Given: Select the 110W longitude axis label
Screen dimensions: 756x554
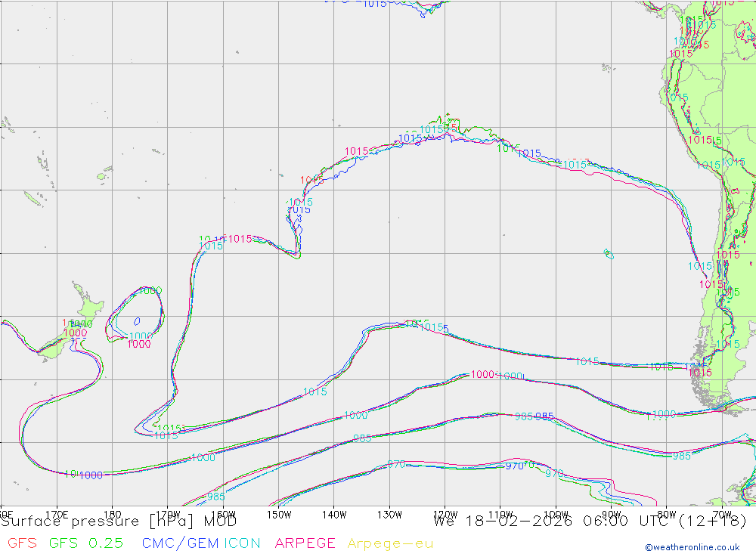Looking at the screenshot, I should click(500, 515).
